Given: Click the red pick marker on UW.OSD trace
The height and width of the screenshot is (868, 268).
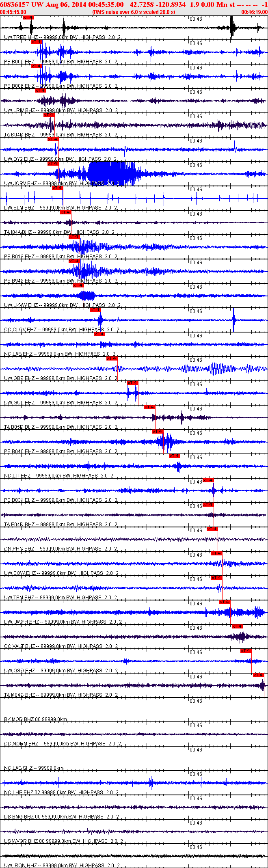Looking at the screenshot, I should click(246, 651).
